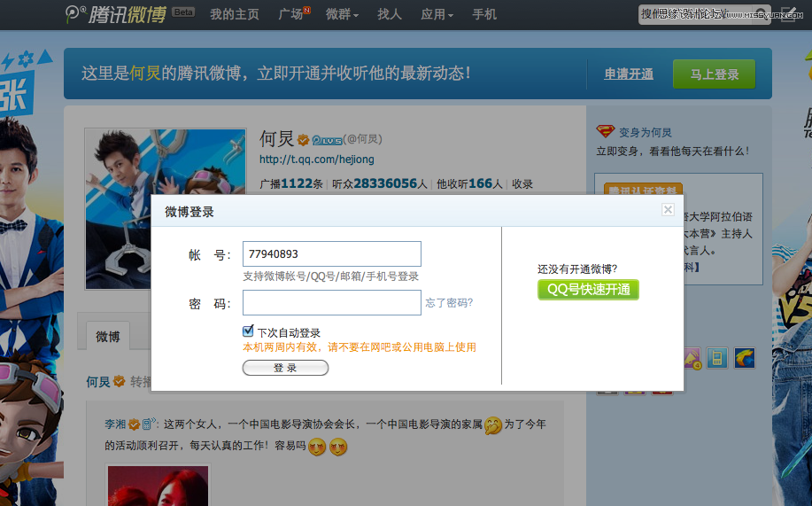The image size is (812, 506).
Task: Click the search magnifier icon in top bar
Action: pyautogui.click(x=760, y=14)
